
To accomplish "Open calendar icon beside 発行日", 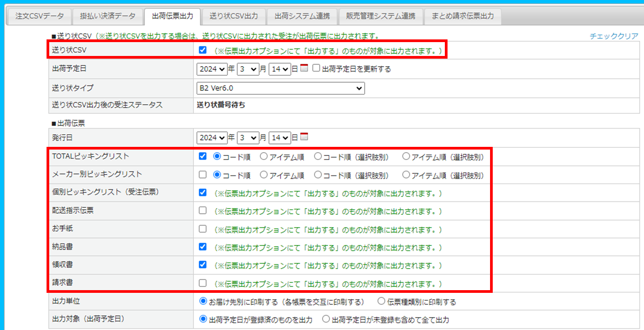I will click(x=304, y=137).
